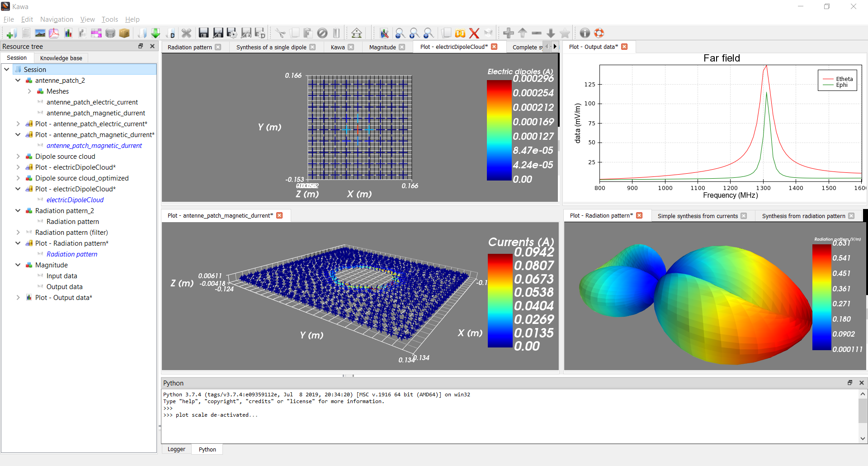868x466 pixels.
Task: Click the first floppy disk save icon
Action: (x=203, y=33)
